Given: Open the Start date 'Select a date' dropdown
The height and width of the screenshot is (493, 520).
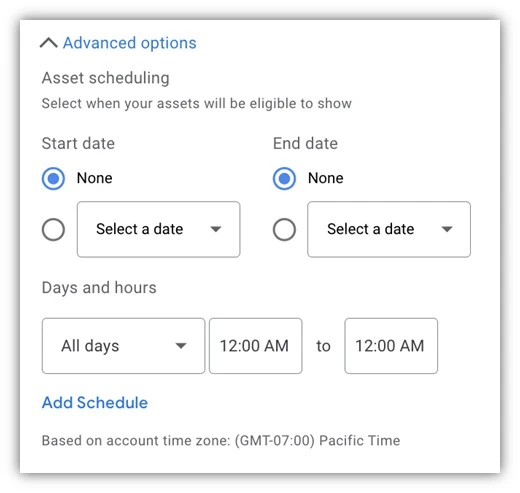Looking at the screenshot, I should (159, 229).
